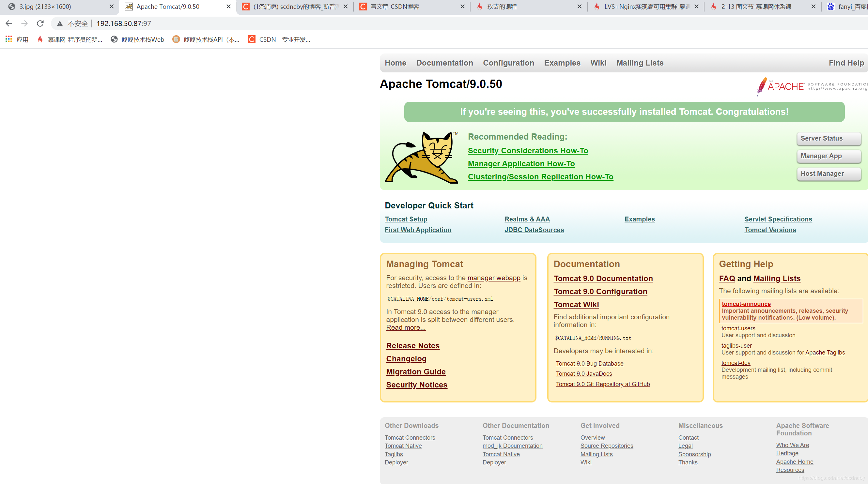Click the Clustering/Session Replication How-To link
This screenshot has width=868, height=484.
pos(541,176)
